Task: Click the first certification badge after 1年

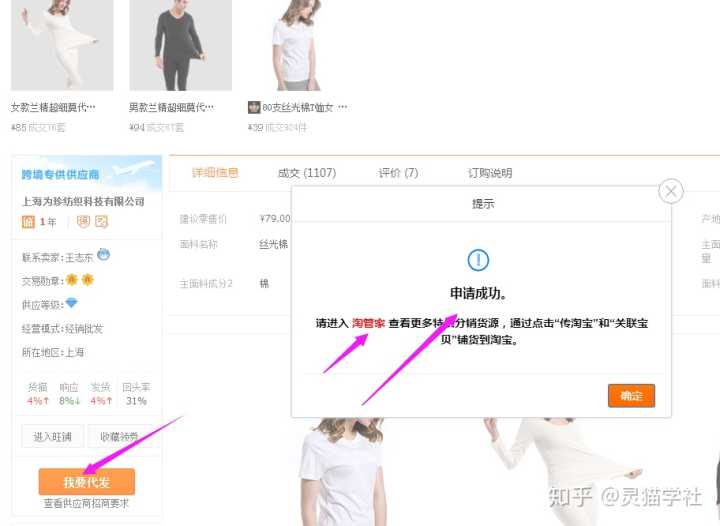Action: pos(83,222)
